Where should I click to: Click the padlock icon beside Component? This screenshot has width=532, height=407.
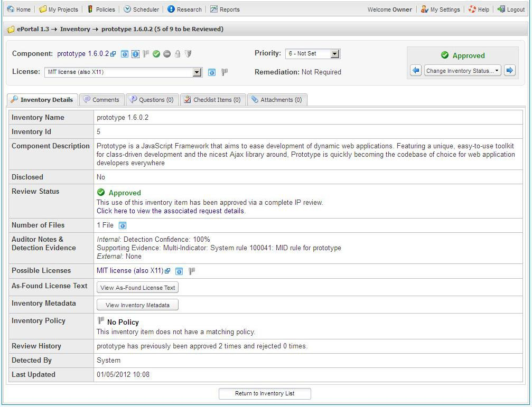[x=178, y=54]
